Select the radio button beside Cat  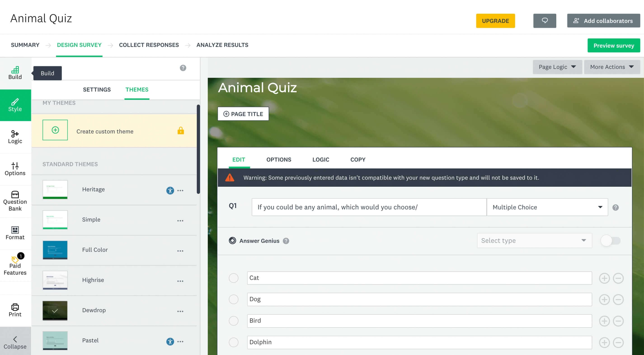coord(233,278)
